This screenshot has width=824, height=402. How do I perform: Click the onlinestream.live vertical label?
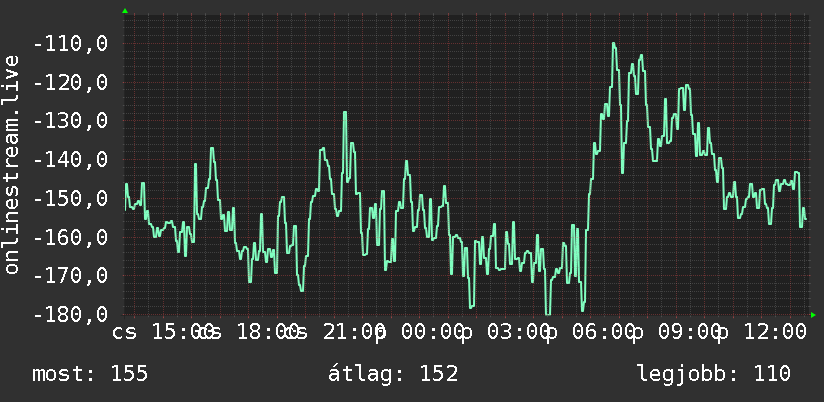point(11,164)
